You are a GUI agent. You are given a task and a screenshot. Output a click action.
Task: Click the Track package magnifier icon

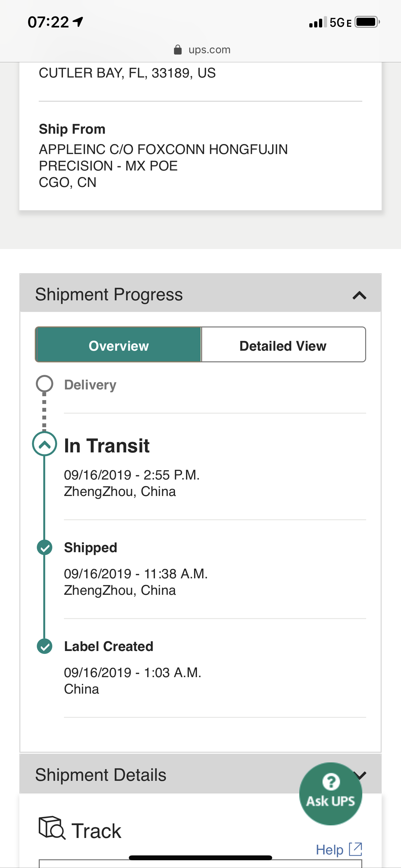point(52,828)
